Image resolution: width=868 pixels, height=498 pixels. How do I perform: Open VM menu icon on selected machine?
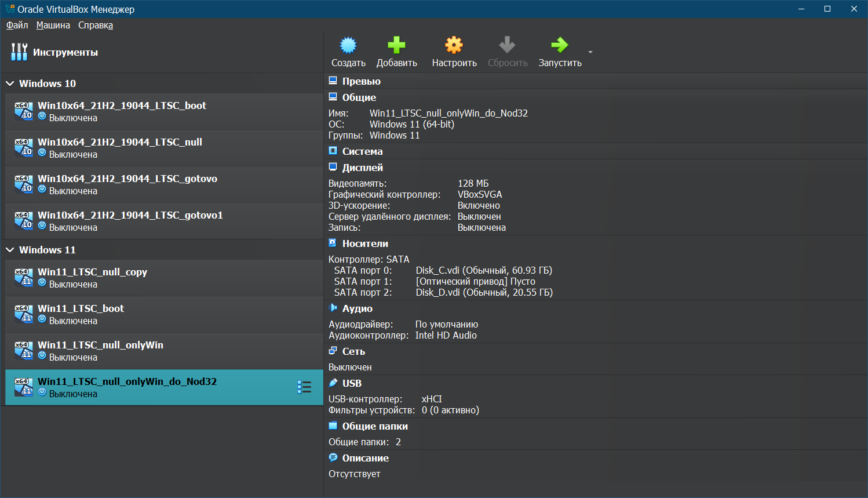pos(304,387)
